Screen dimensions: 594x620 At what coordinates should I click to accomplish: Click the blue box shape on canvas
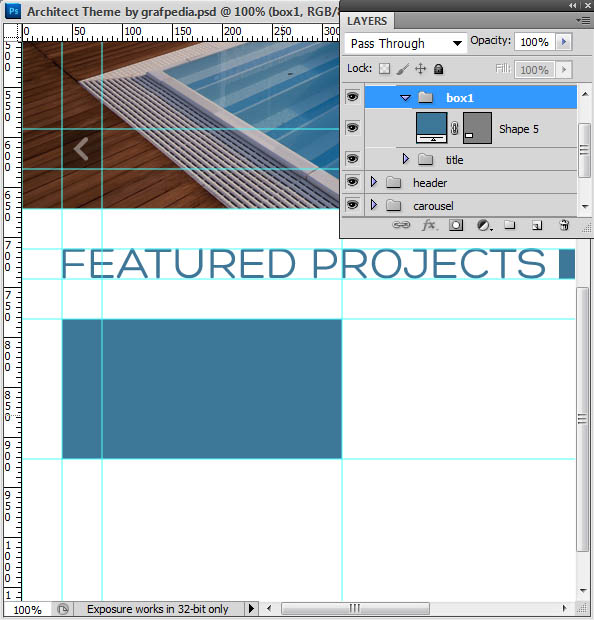[x=202, y=389]
